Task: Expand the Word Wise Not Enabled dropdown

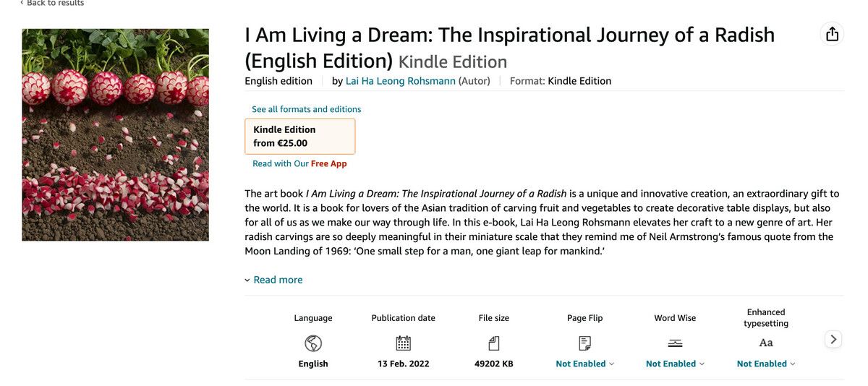Action: click(x=675, y=364)
